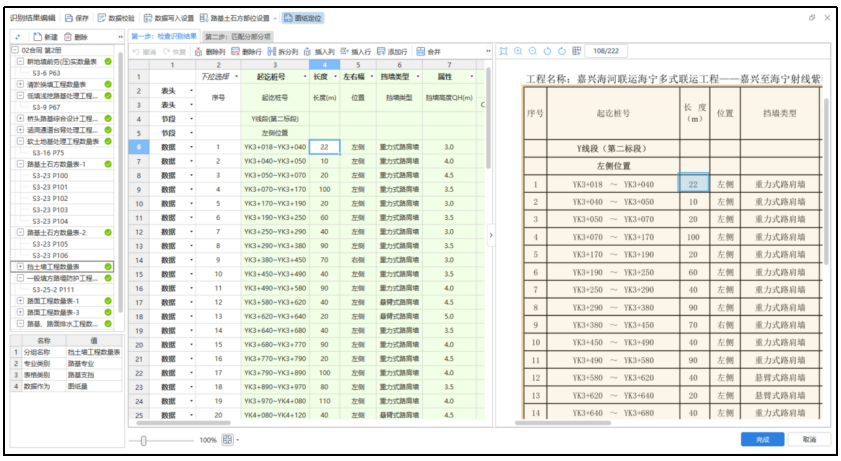This screenshot has height=461, width=841.
Task: Activate 图纸定位 drawing locate button
Action: pos(301,18)
